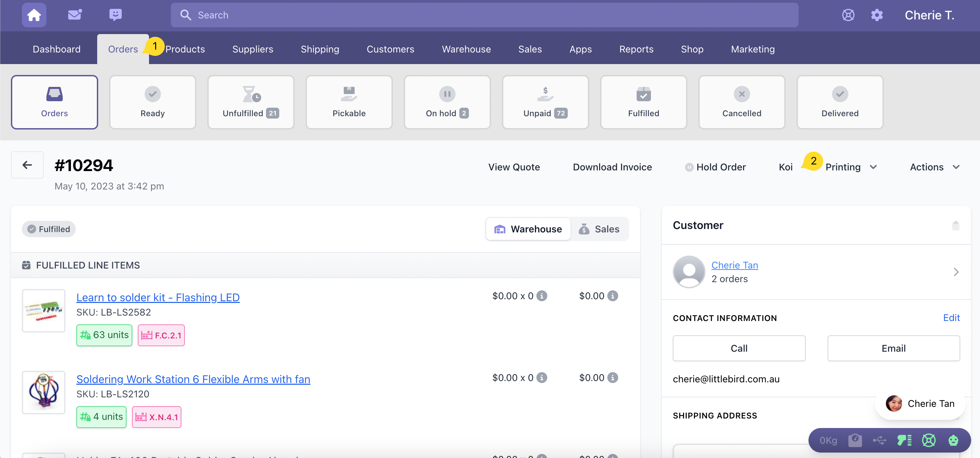This screenshot has height=458, width=980.
Task: Open Learn to solder kit product link
Action: coord(158,297)
